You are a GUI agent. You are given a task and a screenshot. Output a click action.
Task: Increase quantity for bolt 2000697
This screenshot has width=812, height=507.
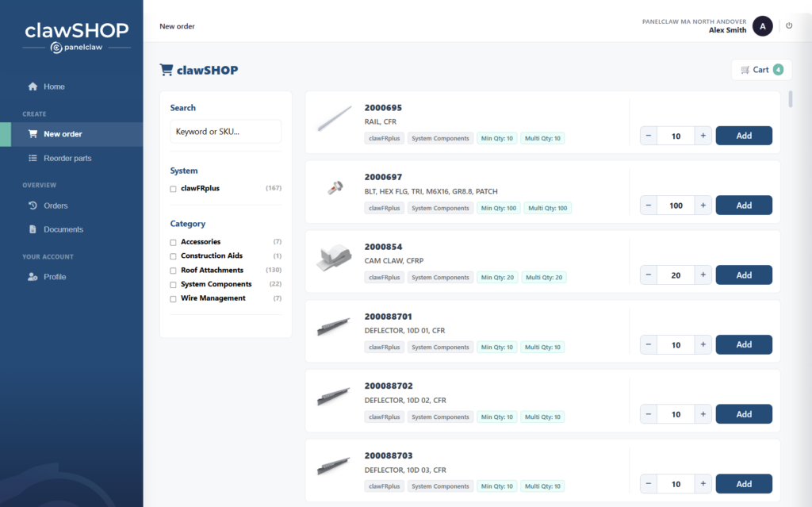click(703, 205)
